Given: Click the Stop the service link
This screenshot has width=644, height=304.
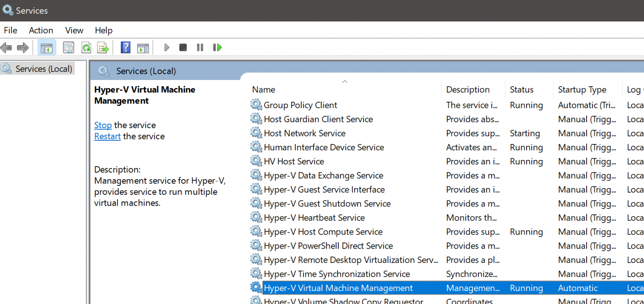Looking at the screenshot, I should [103, 125].
